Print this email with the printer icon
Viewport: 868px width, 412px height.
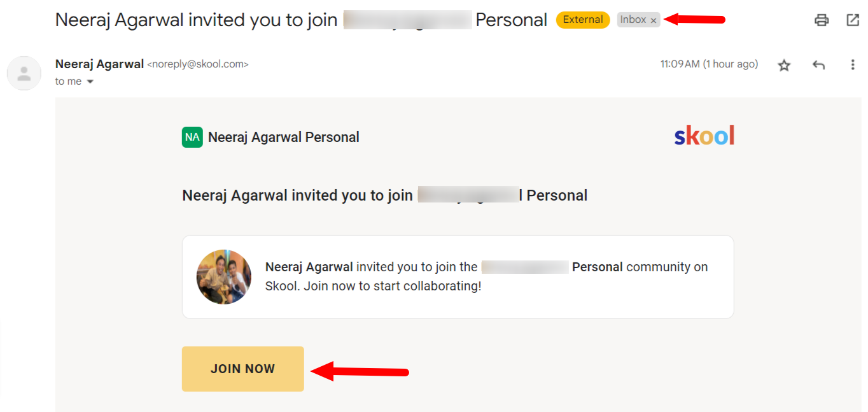pos(822,20)
